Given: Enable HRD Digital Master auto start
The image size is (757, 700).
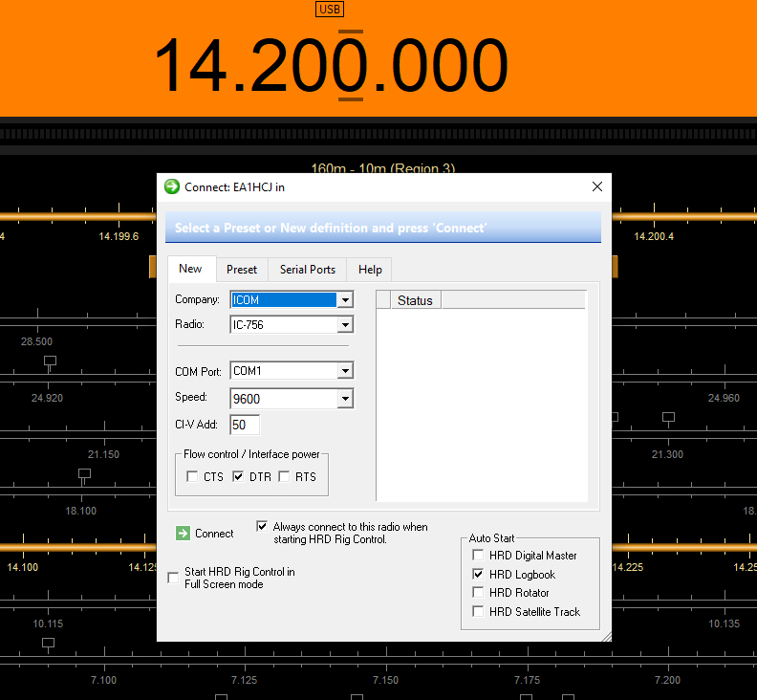Looking at the screenshot, I should point(478,555).
